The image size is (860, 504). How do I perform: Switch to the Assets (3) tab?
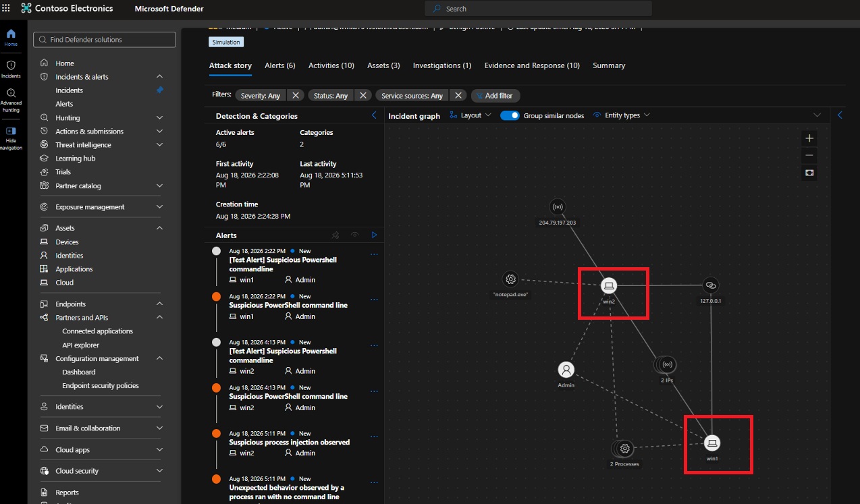(383, 65)
